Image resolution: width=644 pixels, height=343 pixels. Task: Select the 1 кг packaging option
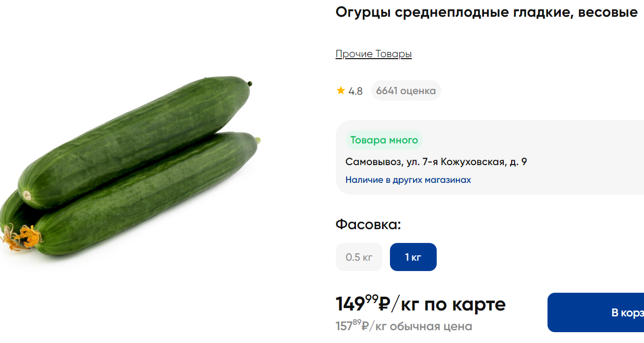point(413,257)
